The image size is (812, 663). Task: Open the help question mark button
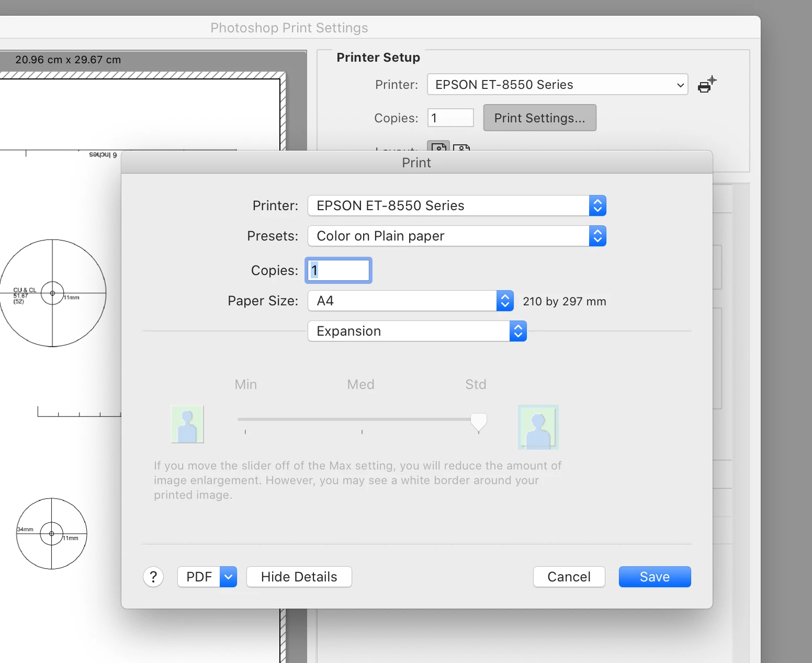click(153, 577)
